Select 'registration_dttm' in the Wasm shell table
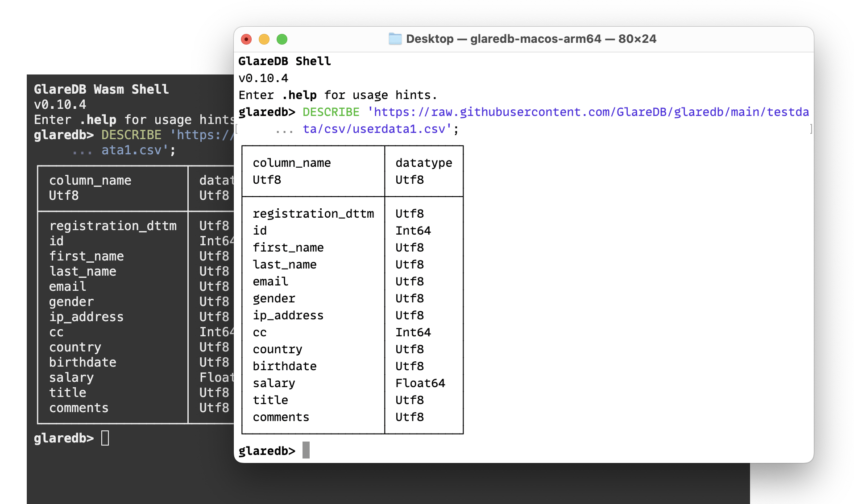Viewport: 854px width, 504px height. 113,226
